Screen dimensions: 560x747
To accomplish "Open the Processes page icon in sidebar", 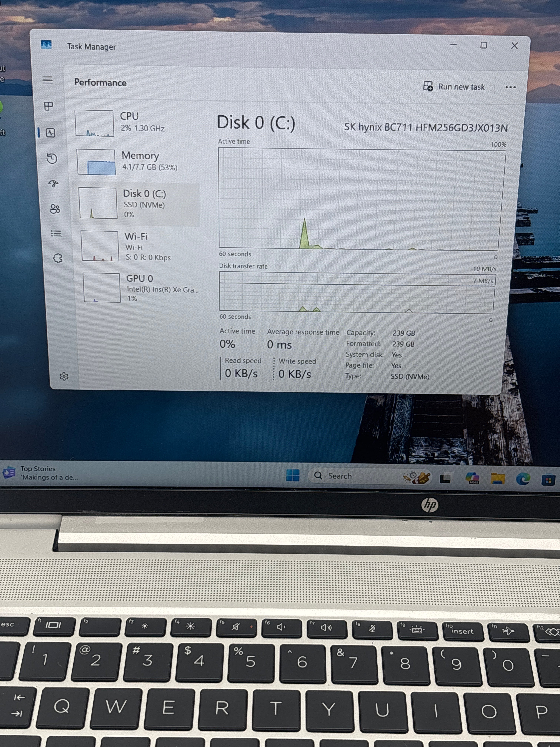I will (x=49, y=106).
